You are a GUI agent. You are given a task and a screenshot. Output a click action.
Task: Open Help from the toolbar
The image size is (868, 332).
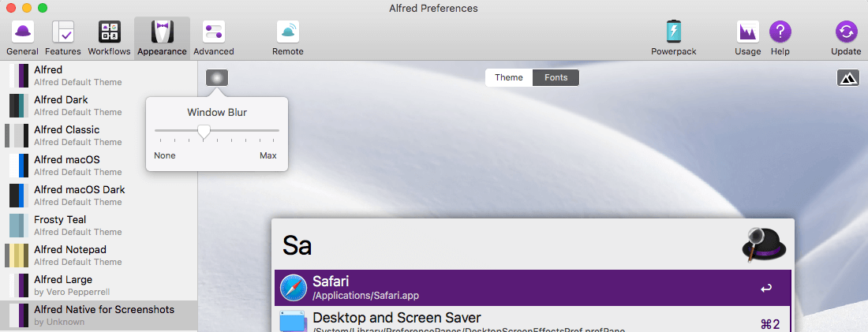(x=780, y=38)
